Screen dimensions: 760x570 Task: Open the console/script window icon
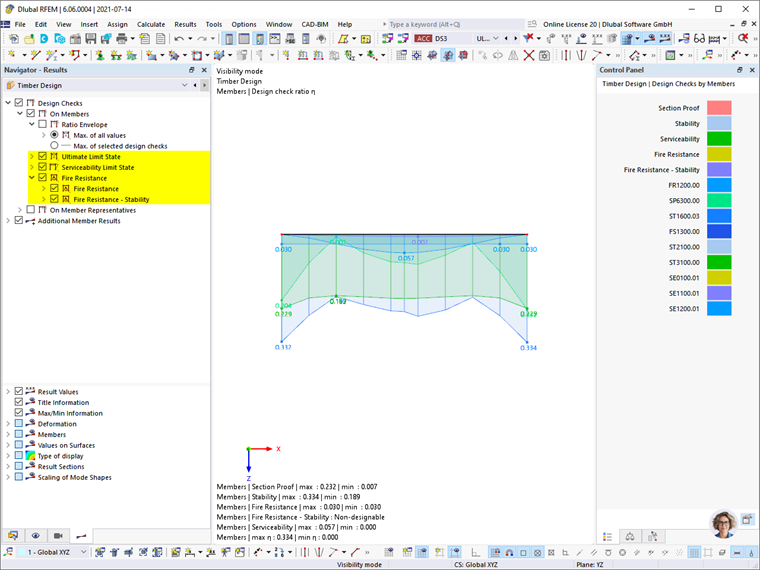click(x=275, y=39)
